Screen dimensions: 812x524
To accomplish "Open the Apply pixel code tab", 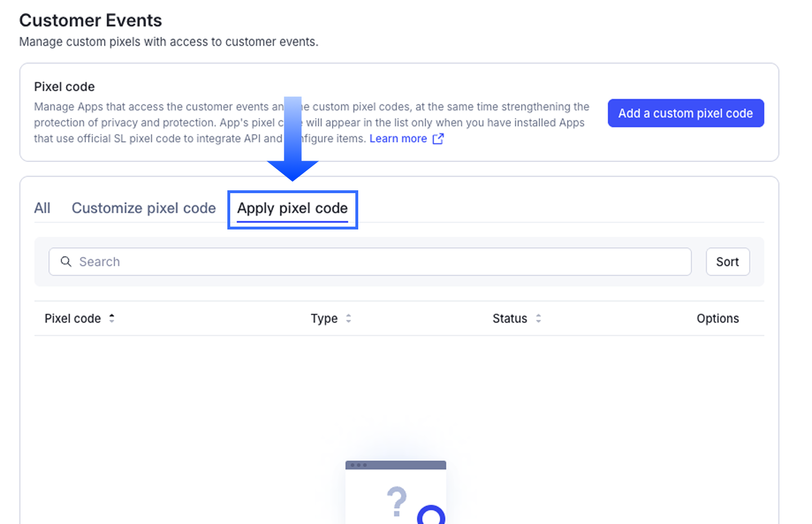I will 292,208.
